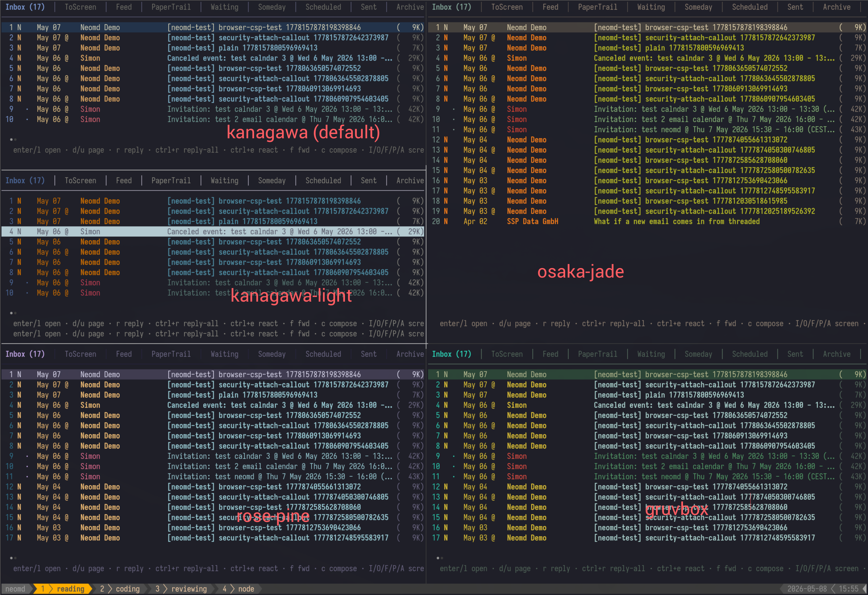The image size is (868, 595).
Task: Open PaperTrail tab in kanagawa default pane
Action: (171, 7)
